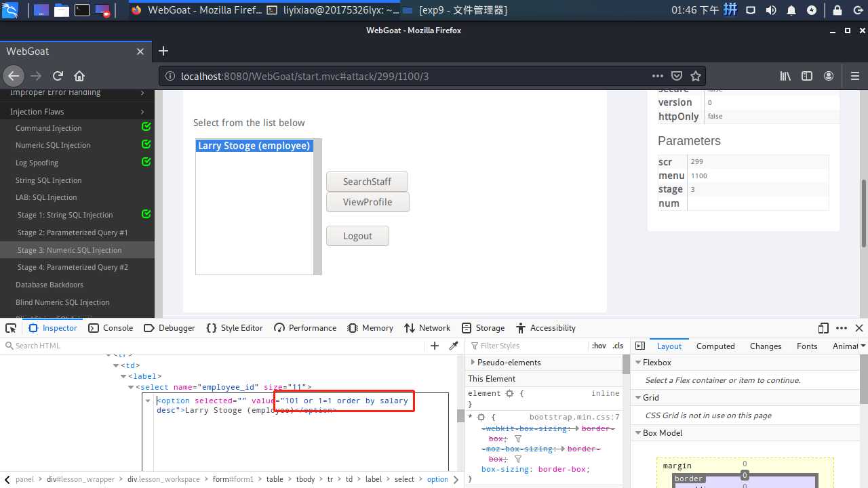Open the Database Backdoors lesson

[x=50, y=285]
